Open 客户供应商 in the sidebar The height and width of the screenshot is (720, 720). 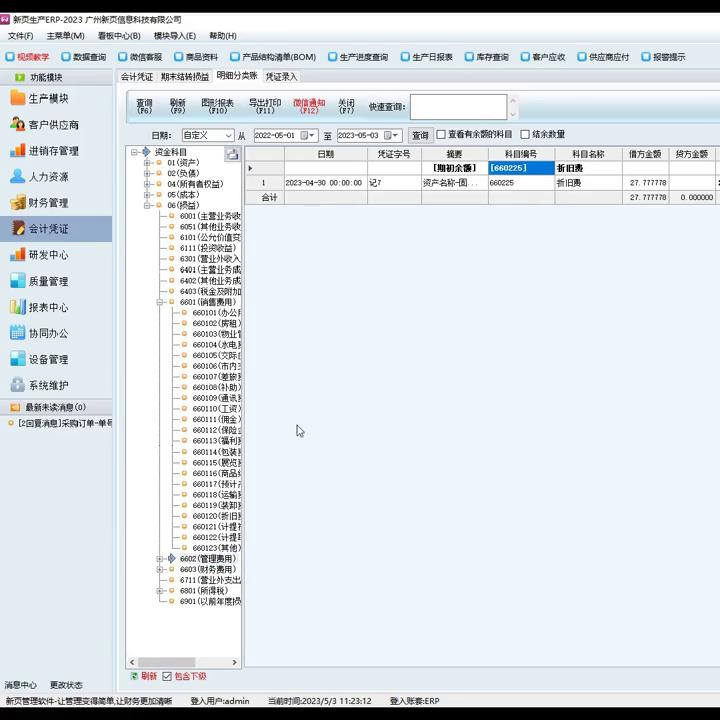tap(53, 124)
